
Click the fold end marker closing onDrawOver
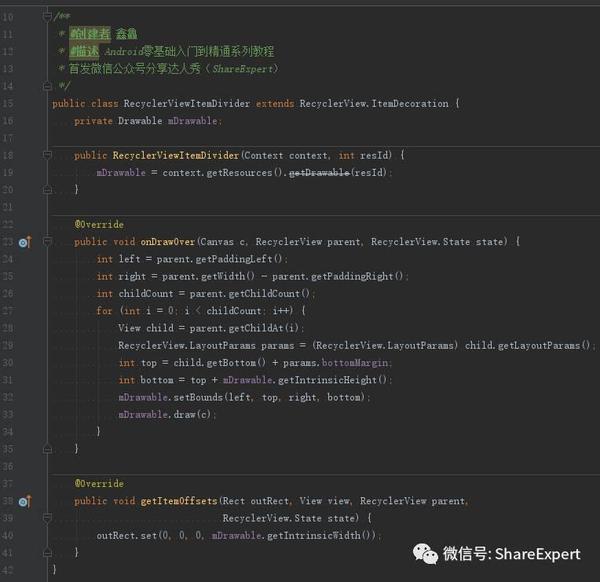click(47, 448)
